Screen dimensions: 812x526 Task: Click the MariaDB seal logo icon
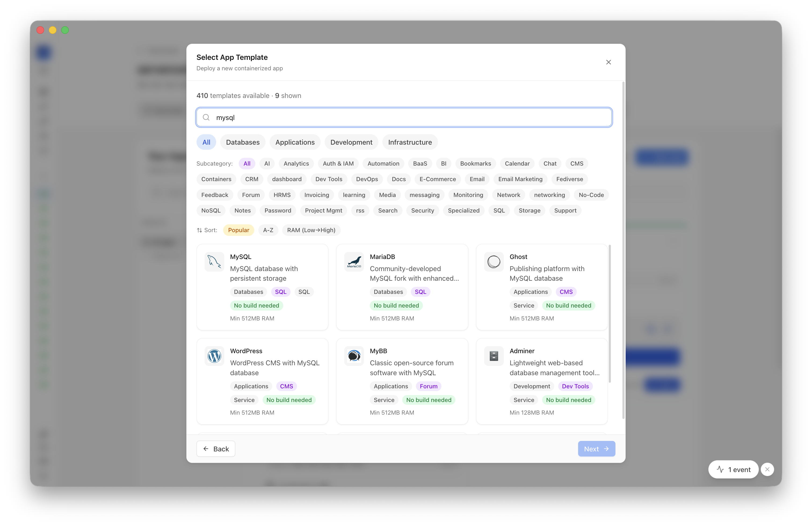[354, 262]
